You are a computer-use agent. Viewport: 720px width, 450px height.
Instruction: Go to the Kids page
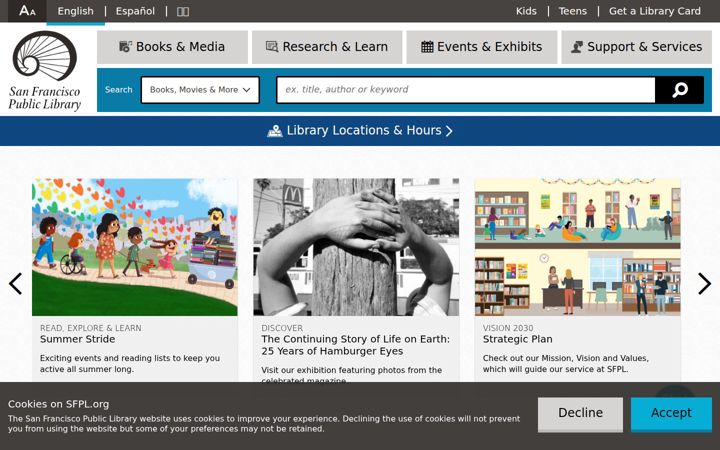(x=526, y=11)
